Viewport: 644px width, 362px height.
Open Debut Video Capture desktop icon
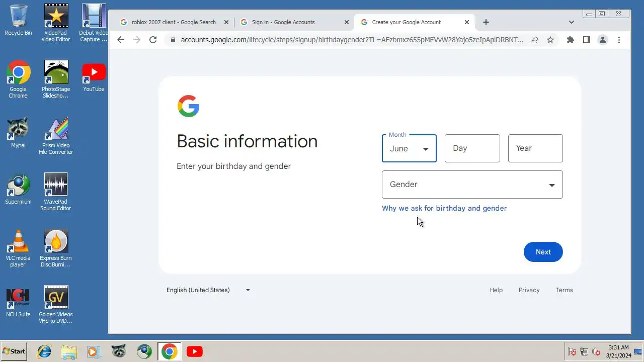click(94, 23)
